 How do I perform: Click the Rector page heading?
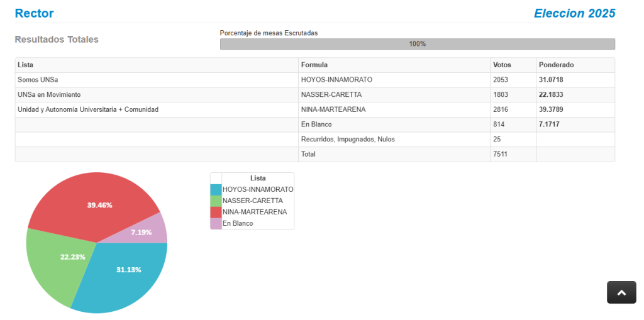[x=34, y=13]
